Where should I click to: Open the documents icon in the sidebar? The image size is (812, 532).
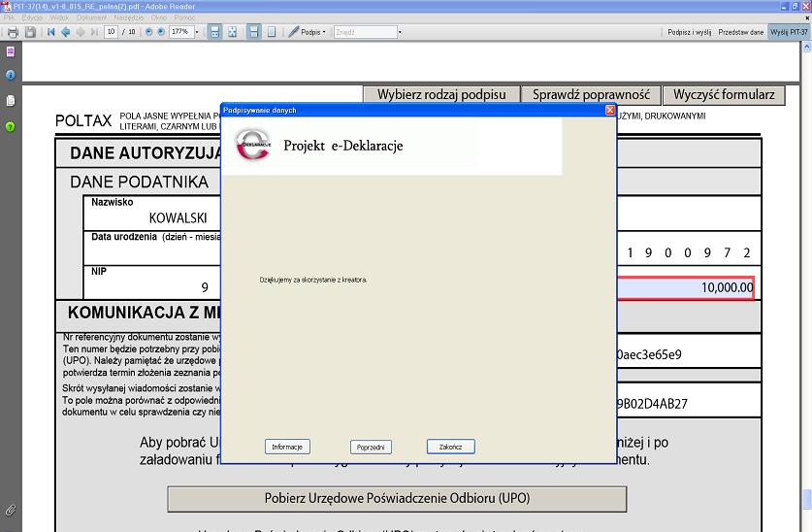click(11, 101)
